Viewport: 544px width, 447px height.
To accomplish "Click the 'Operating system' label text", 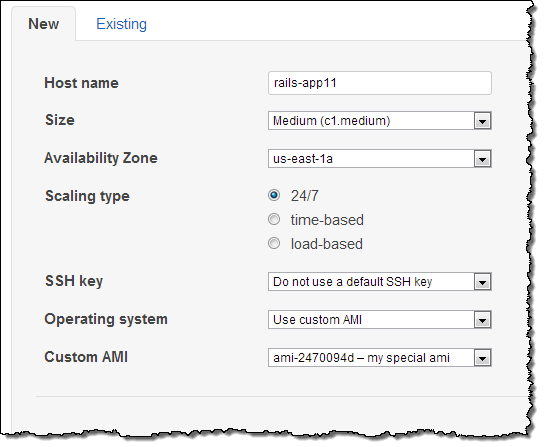I will coord(106,319).
